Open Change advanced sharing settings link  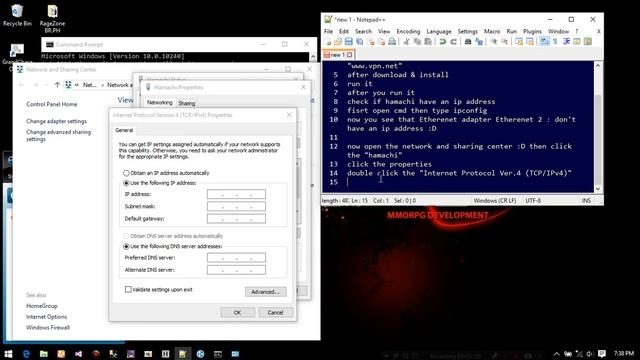[x=58, y=136]
